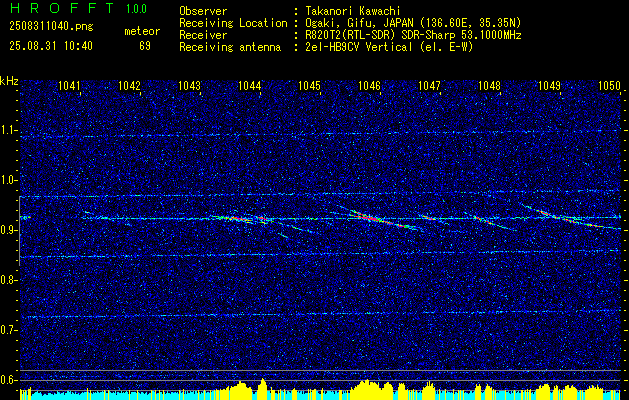Click the 1.0 frequency axis label
Viewport: 629px width, 400px height.
point(9,180)
